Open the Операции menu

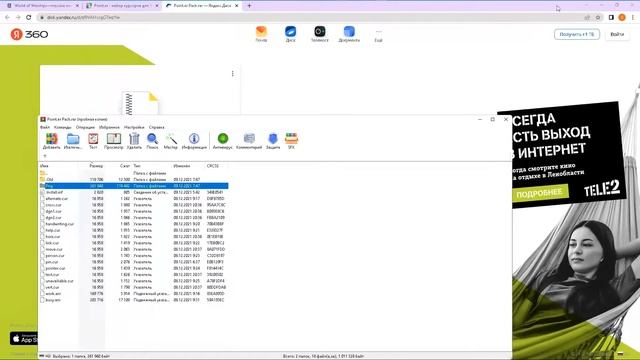pyautogui.click(x=85, y=127)
